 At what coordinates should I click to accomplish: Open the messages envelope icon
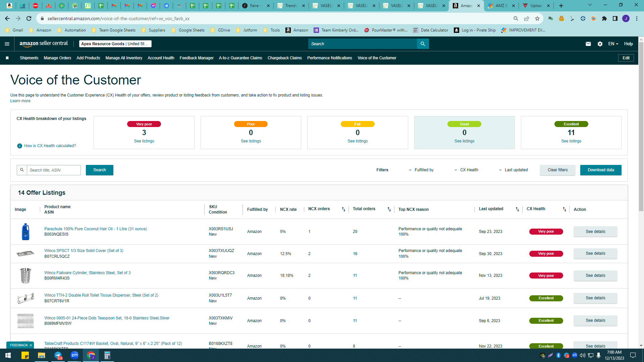point(588,44)
